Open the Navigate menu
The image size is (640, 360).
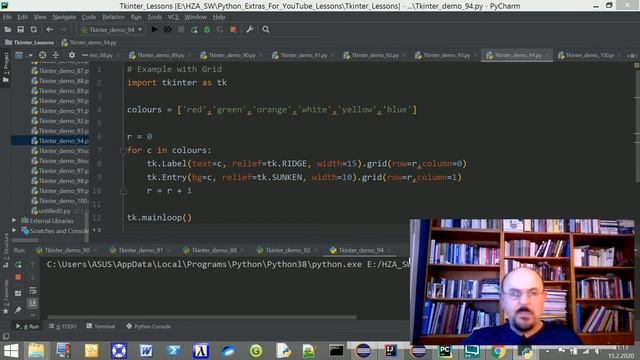click(64, 17)
